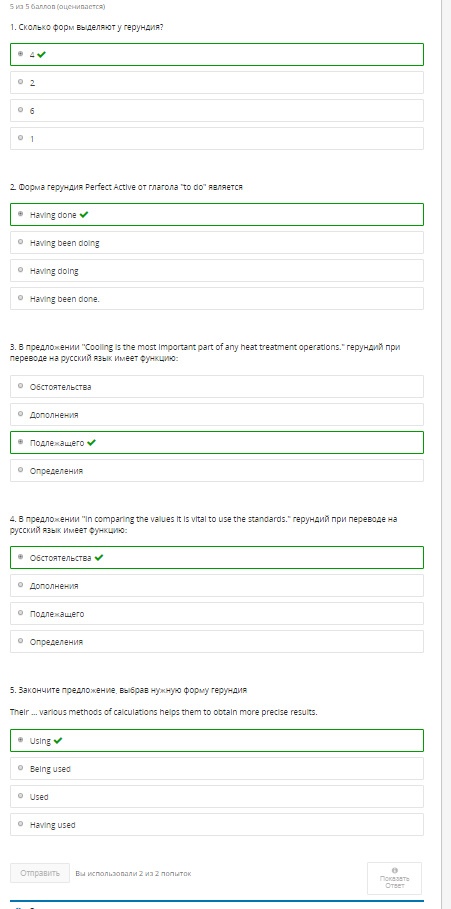
Task: Choose "Подлежащего" in question four
Action: [217, 613]
